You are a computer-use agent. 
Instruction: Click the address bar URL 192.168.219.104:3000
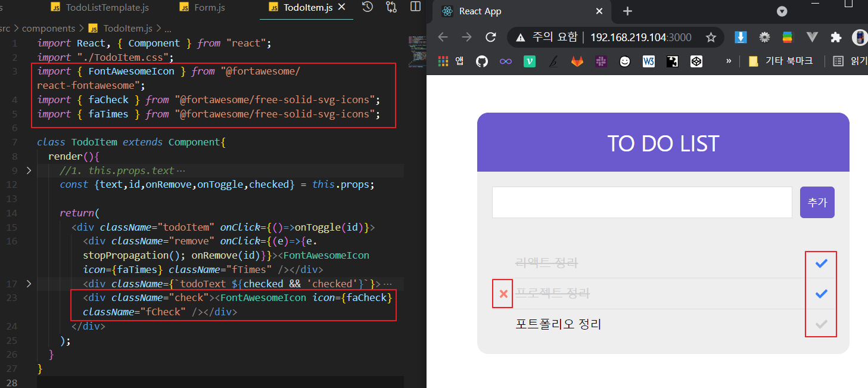pyautogui.click(x=641, y=37)
